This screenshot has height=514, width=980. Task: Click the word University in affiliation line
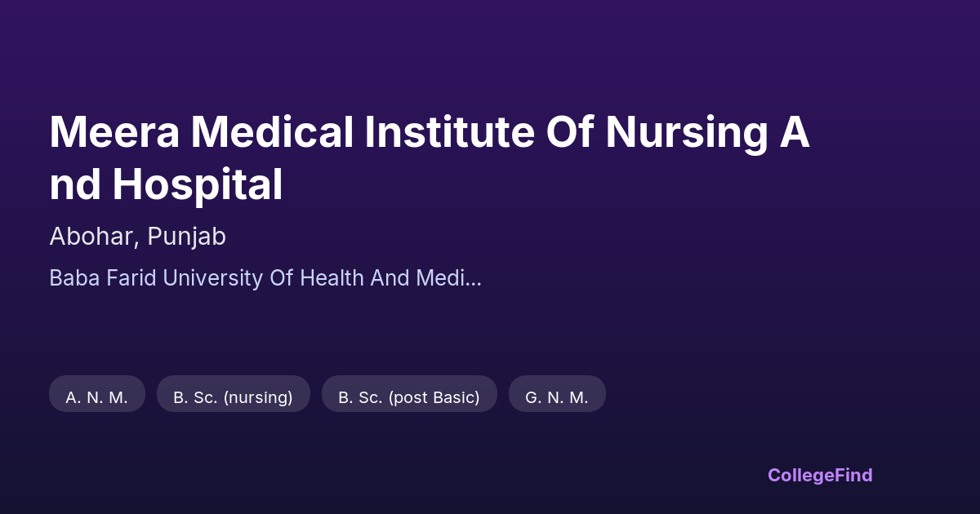coord(216,278)
